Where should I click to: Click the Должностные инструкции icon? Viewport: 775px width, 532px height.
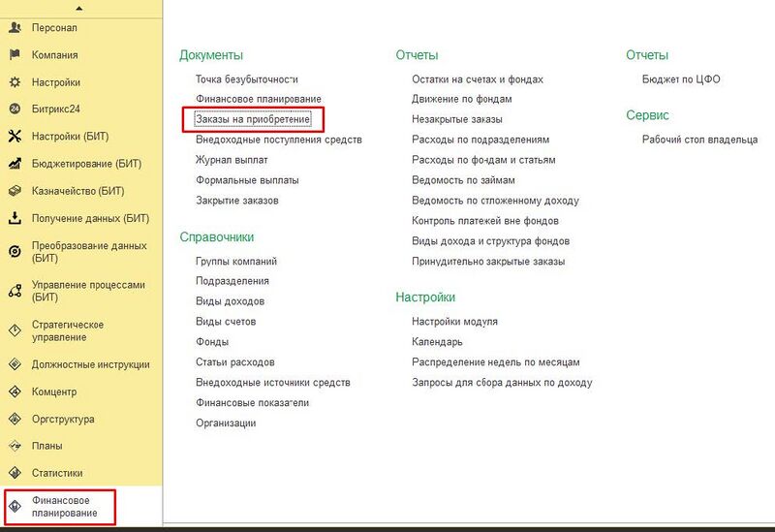point(15,364)
